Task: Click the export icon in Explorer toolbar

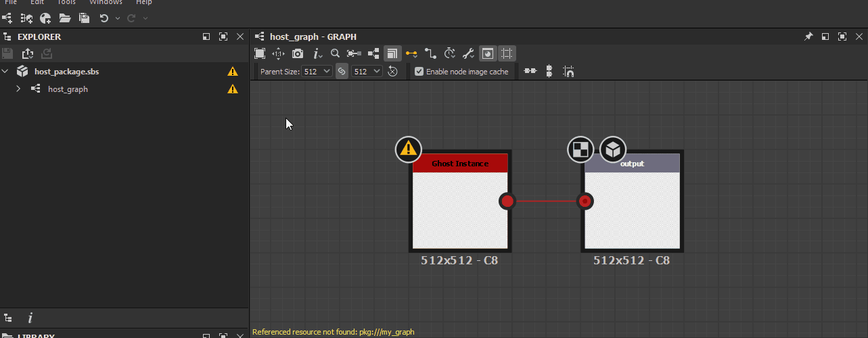Action: [28, 54]
